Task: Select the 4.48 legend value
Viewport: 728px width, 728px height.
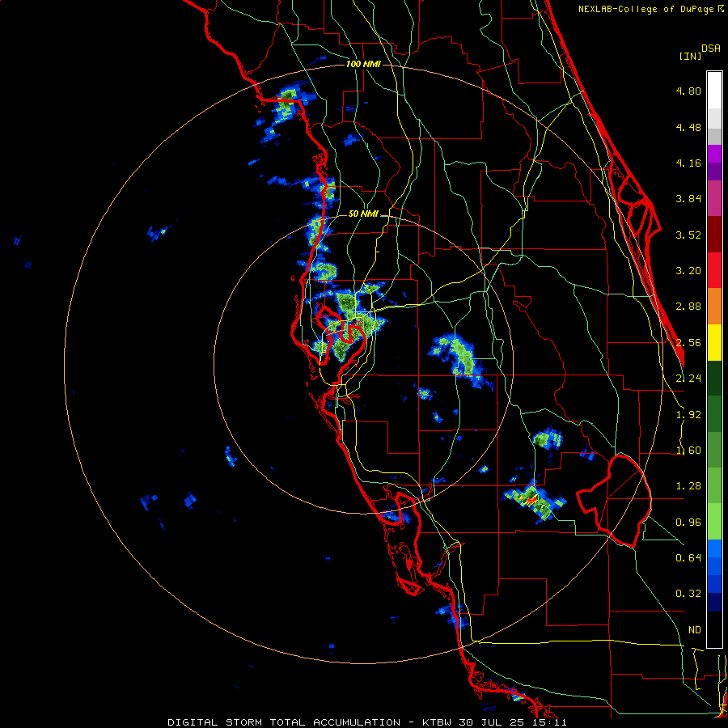Action: tap(688, 127)
